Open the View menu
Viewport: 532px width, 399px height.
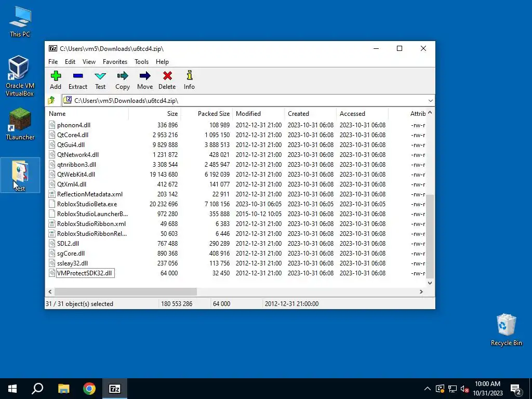tap(89, 62)
